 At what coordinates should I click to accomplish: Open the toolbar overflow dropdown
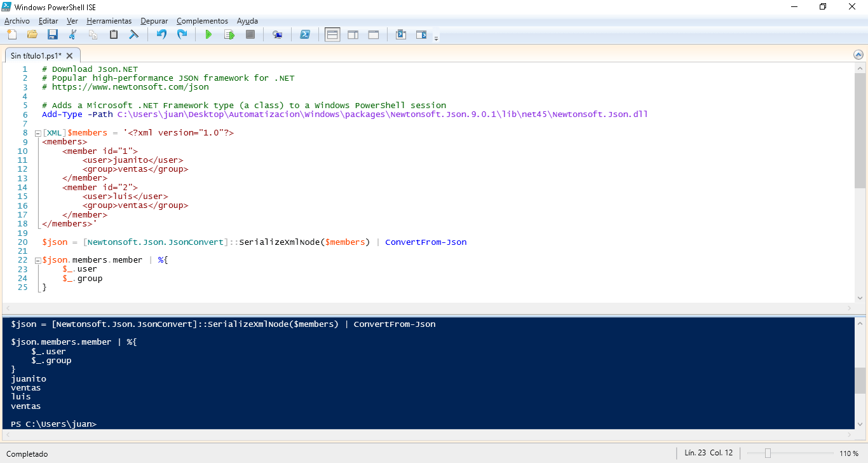[x=437, y=38]
